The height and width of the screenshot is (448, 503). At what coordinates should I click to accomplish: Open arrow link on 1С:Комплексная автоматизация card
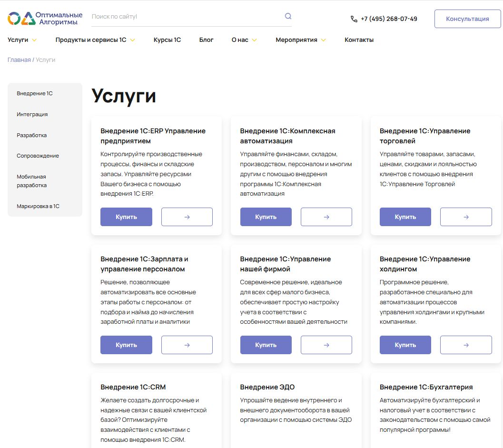pyautogui.click(x=326, y=217)
